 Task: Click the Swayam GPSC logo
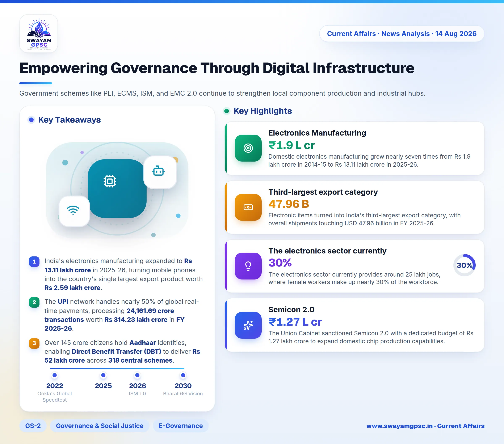39,34
